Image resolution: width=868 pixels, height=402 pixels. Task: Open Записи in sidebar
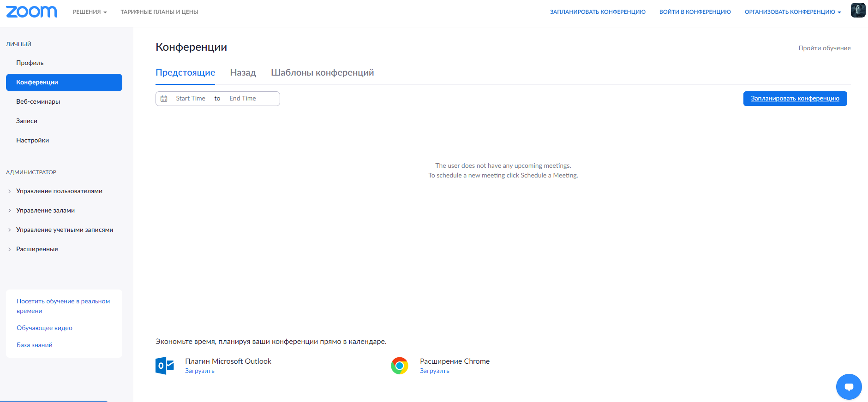click(27, 121)
